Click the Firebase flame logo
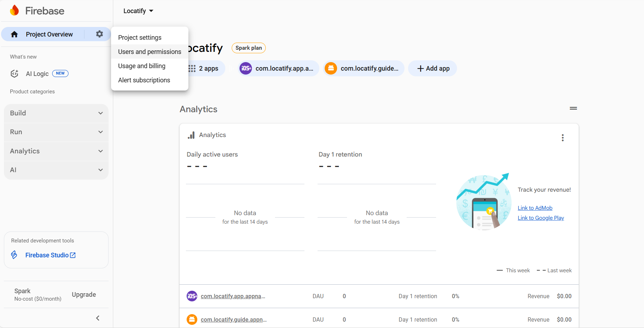Screen dimensions: 644x328 [x=15, y=11]
